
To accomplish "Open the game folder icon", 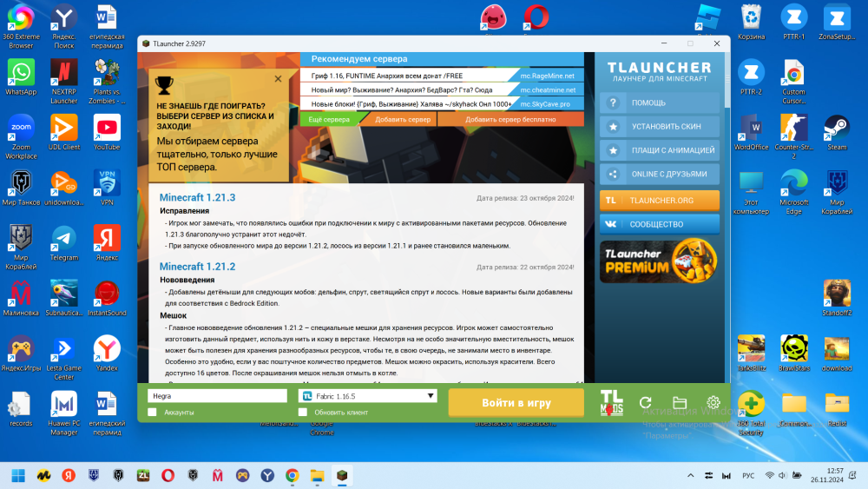I will 680,403.
